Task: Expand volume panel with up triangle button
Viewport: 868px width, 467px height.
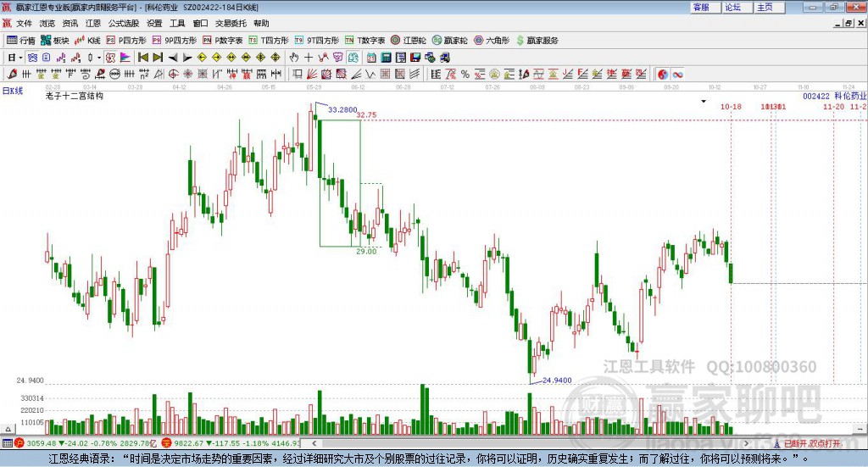Action: 8,429
